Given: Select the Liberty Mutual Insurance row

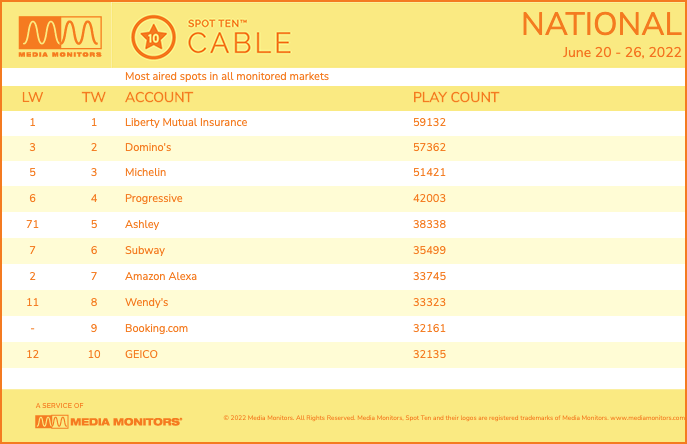Looking at the screenshot, I should [344, 123].
